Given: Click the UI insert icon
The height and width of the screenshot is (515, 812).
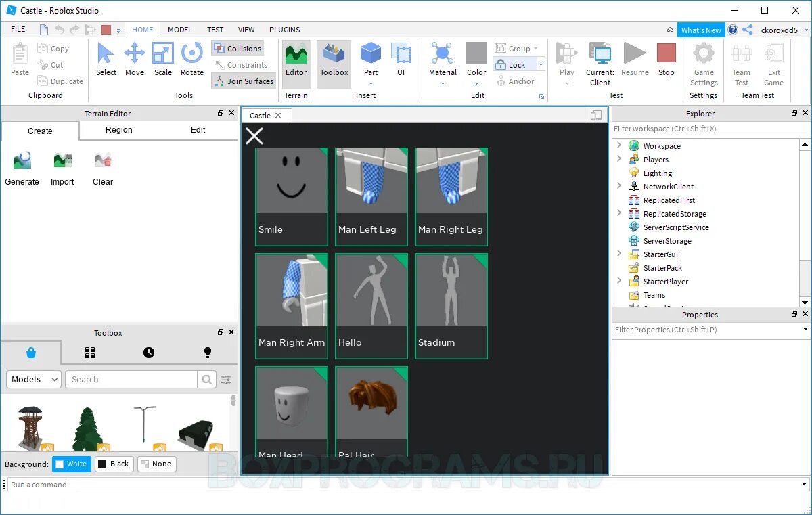Looking at the screenshot, I should pyautogui.click(x=401, y=60).
